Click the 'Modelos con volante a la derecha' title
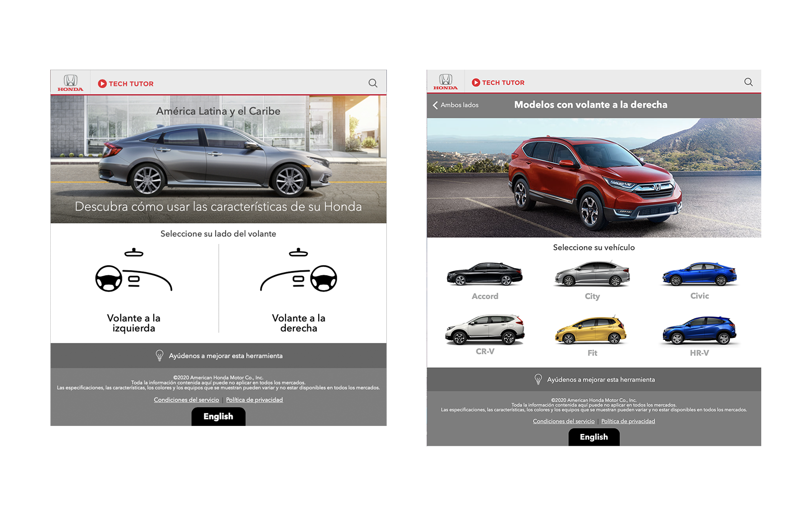The height and width of the screenshot is (517, 812). pos(591,104)
